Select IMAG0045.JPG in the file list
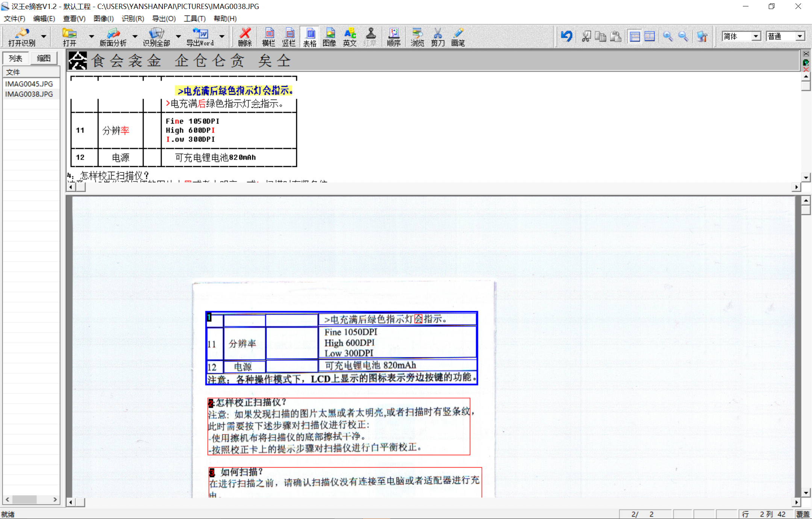 coord(29,83)
